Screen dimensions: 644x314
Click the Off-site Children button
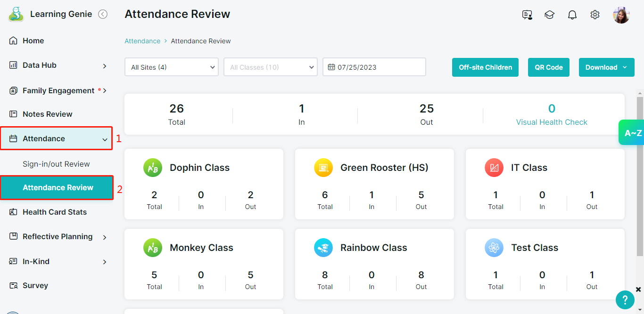coord(486,67)
